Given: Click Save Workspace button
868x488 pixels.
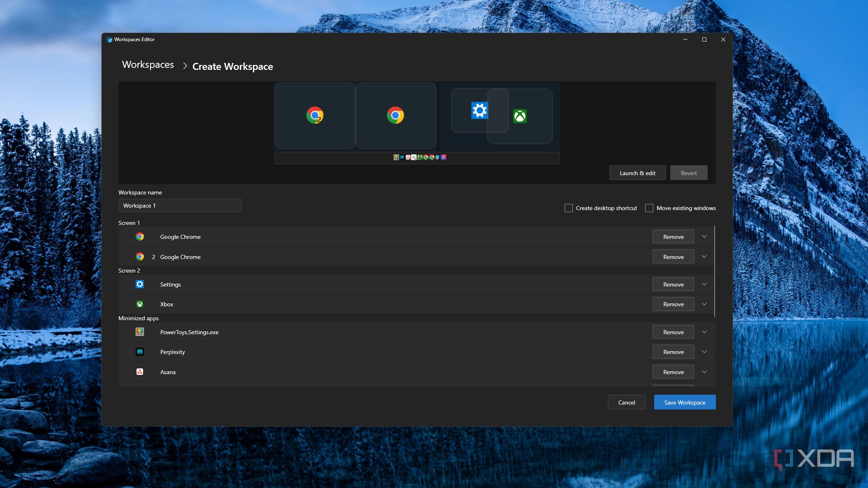Looking at the screenshot, I should pyautogui.click(x=685, y=402).
